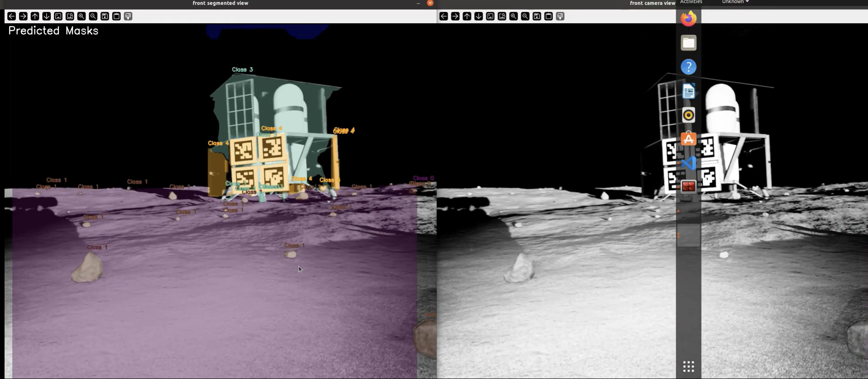Open the Activities overview
The height and width of the screenshot is (379, 868).
(x=691, y=2)
